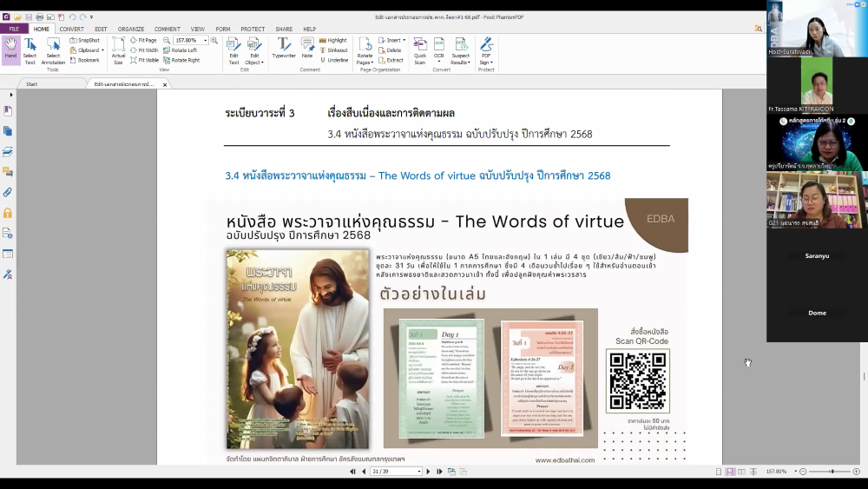Screen dimensions: 868x489
Task: Open PDF Sign tool
Action: pos(486,51)
